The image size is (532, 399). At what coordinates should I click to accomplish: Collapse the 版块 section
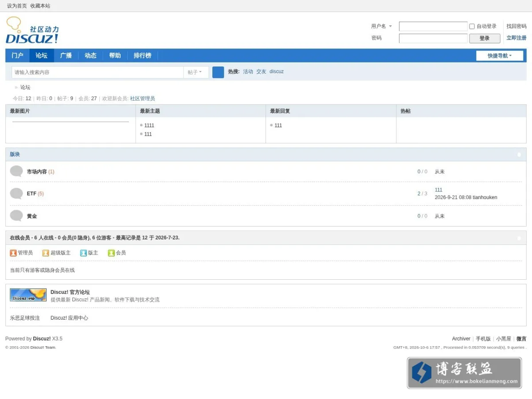(519, 155)
